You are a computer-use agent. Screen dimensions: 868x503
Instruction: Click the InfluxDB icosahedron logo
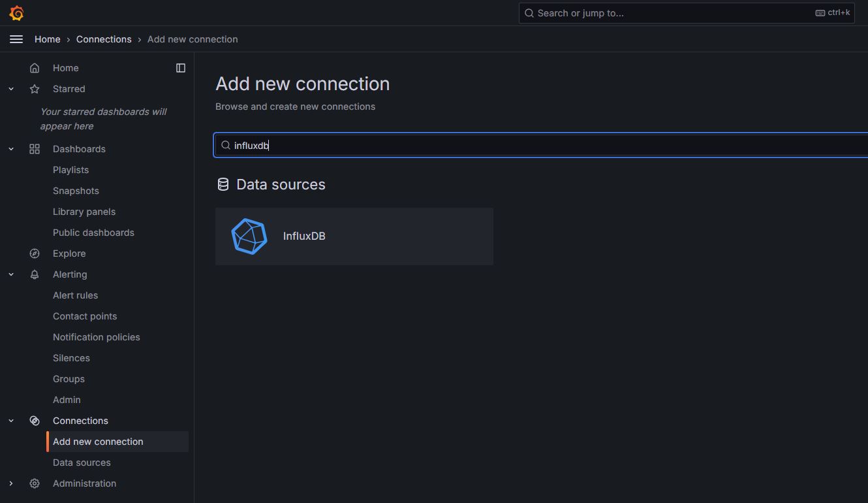pyautogui.click(x=249, y=236)
